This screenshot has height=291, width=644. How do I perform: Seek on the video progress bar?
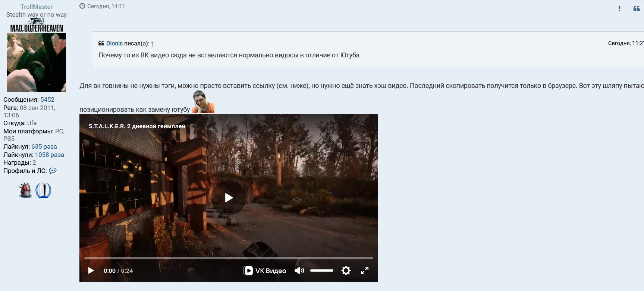[228, 258]
